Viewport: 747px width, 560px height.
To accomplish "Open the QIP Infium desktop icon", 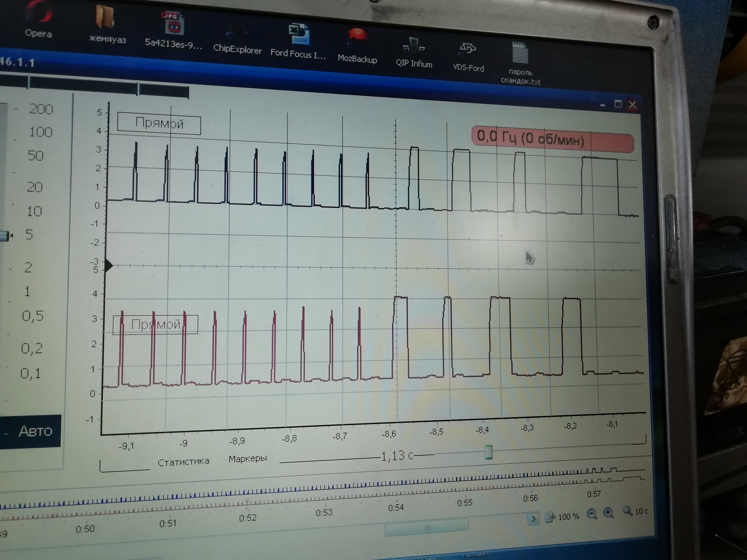I will coord(414,46).
